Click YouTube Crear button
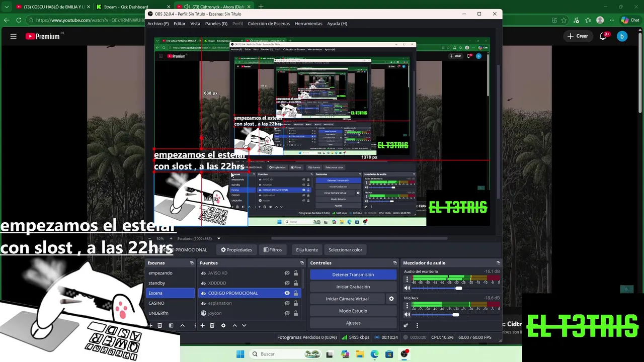The width and height of the screenshot is (644, 362). point(578,36)
